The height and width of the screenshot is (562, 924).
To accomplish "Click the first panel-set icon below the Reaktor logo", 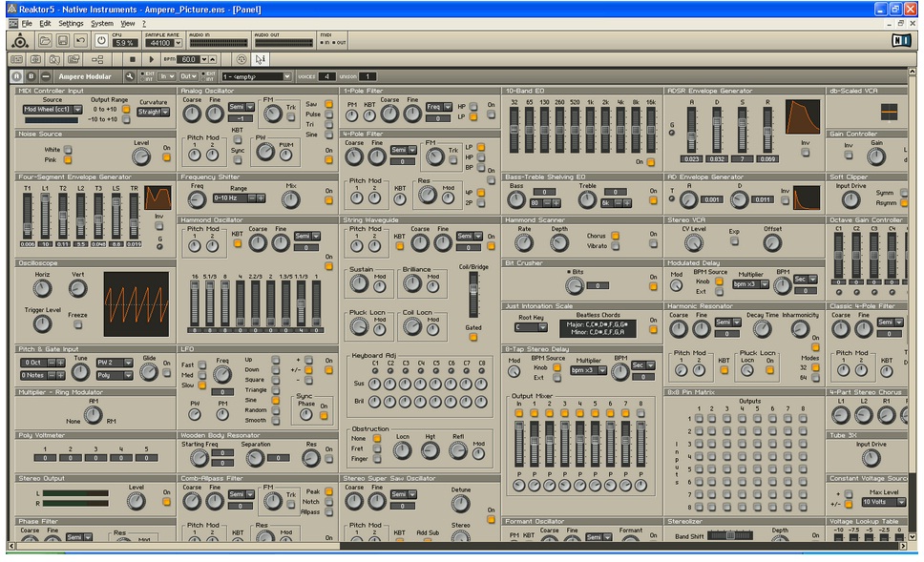I will (16, 59).
